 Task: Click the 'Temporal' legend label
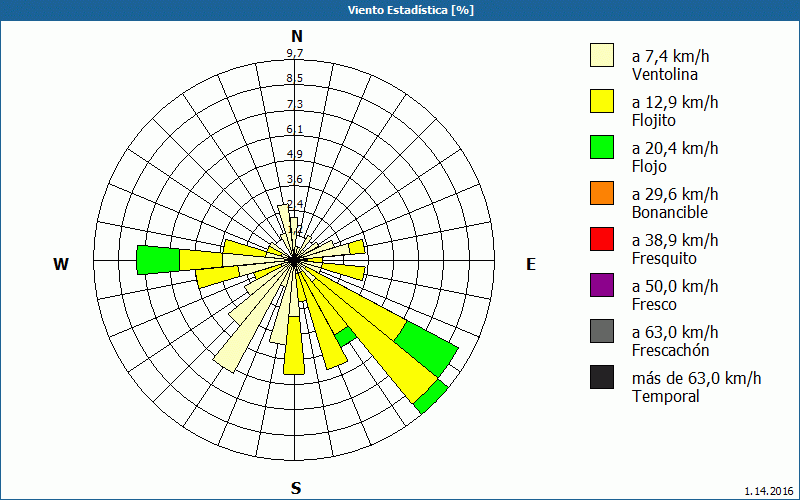pyautogui.click(x=666, y=396)
